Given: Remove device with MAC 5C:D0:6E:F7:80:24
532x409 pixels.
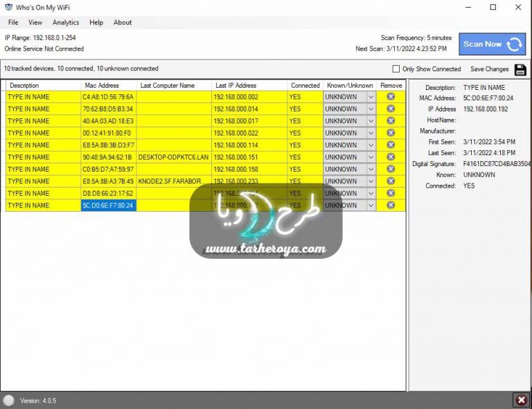Looking at the screenshot, I should (x=391, y=205).
